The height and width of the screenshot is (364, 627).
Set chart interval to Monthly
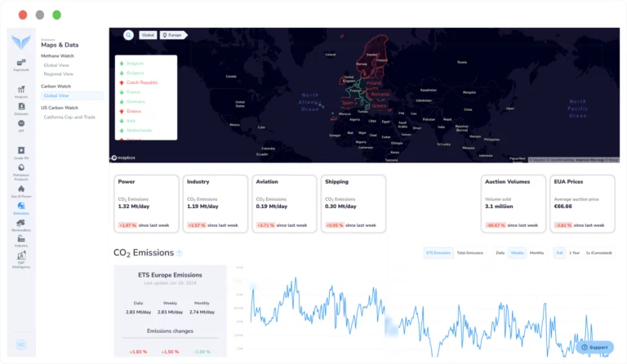(536, 253)
